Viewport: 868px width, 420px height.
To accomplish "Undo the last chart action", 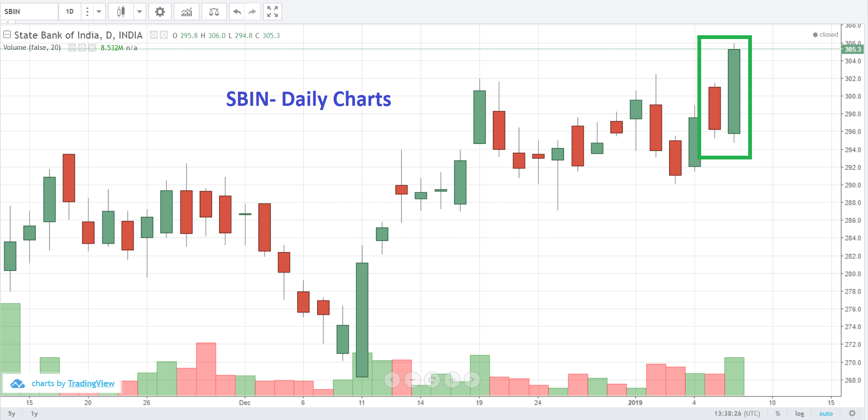I will pyautogui.click(x=237, y=12).
